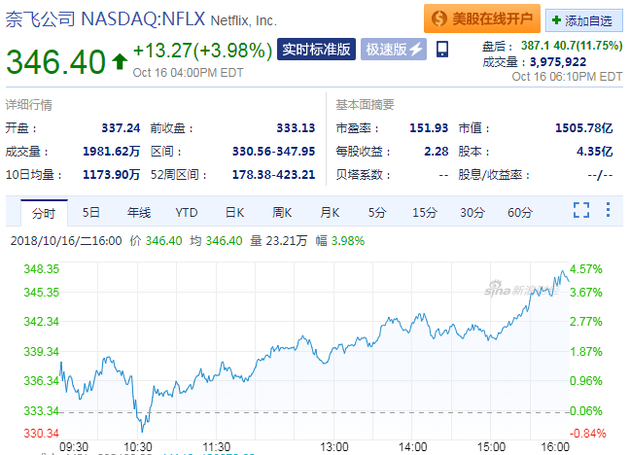630x455 pixels.
Task: Click the current price 346.40
Action: (56, 62)
